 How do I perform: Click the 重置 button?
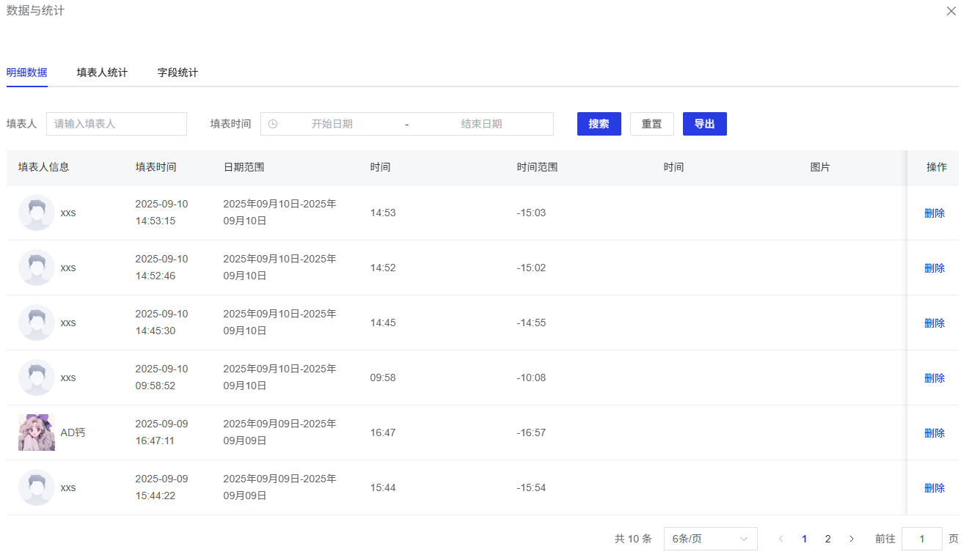651,124
